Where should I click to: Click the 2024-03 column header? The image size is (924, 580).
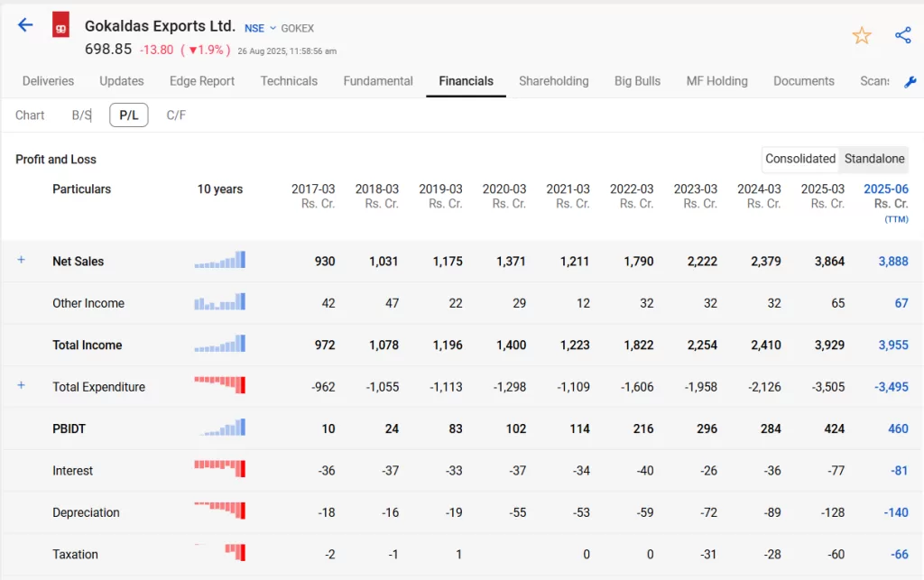coord(759,196)
